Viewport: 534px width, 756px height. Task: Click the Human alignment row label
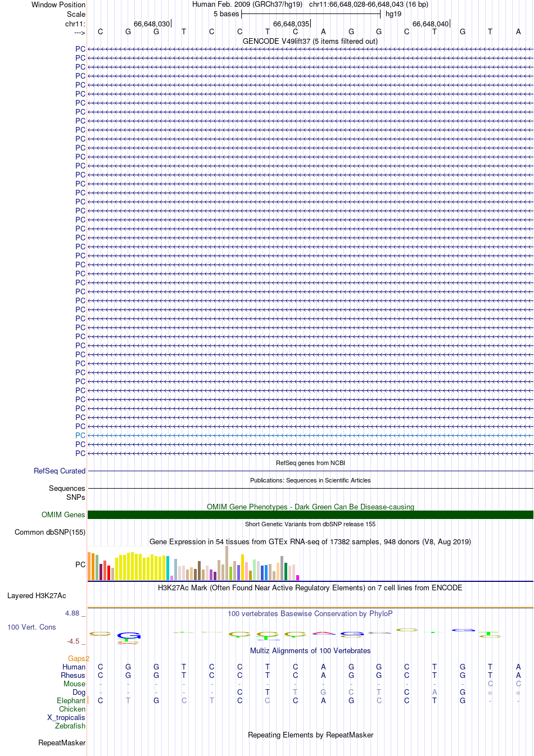click(74, 667)
